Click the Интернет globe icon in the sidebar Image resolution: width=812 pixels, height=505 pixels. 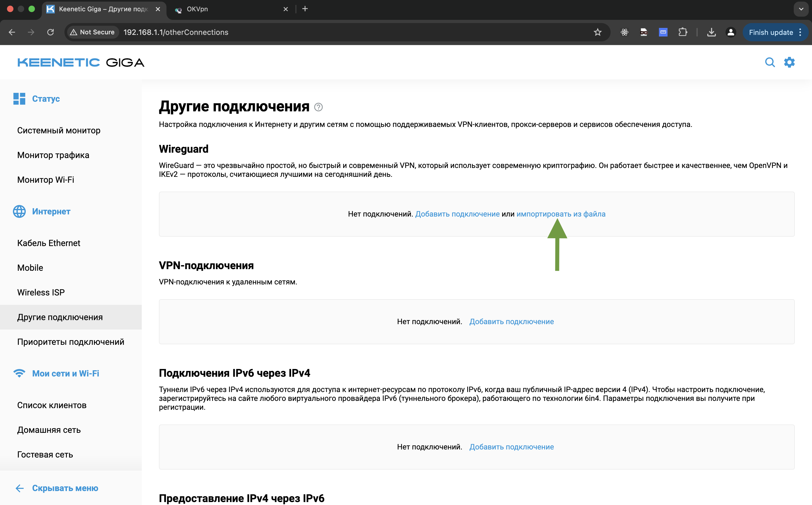pos(19,211)
